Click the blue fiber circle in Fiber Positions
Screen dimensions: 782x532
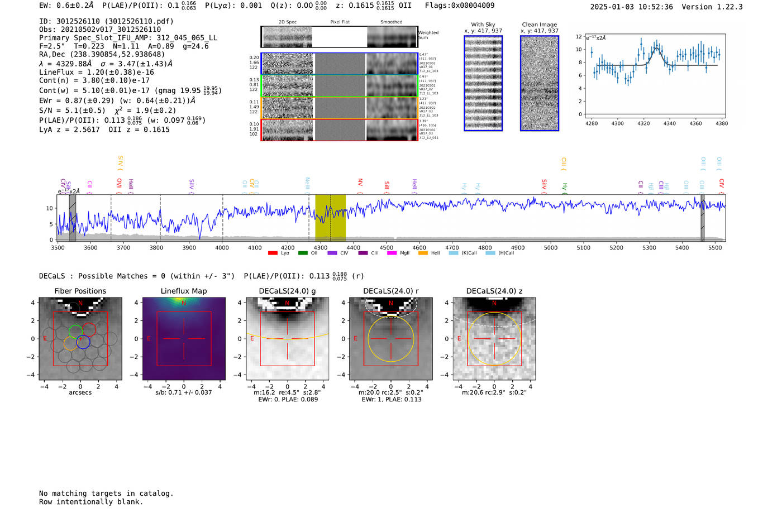(83, 342)
